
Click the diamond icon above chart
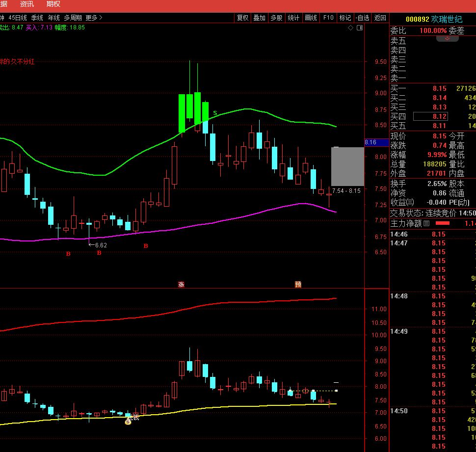click(350, 28)
